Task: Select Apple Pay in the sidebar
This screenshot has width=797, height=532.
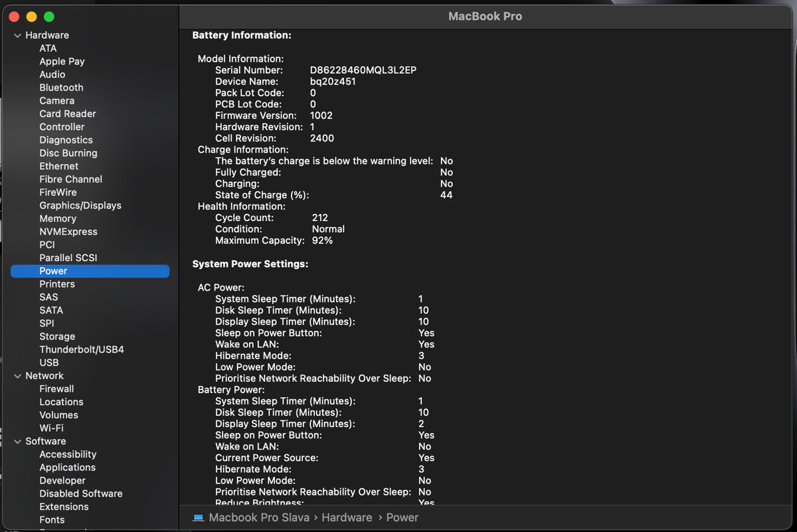Action: click(x=62, y=61)
